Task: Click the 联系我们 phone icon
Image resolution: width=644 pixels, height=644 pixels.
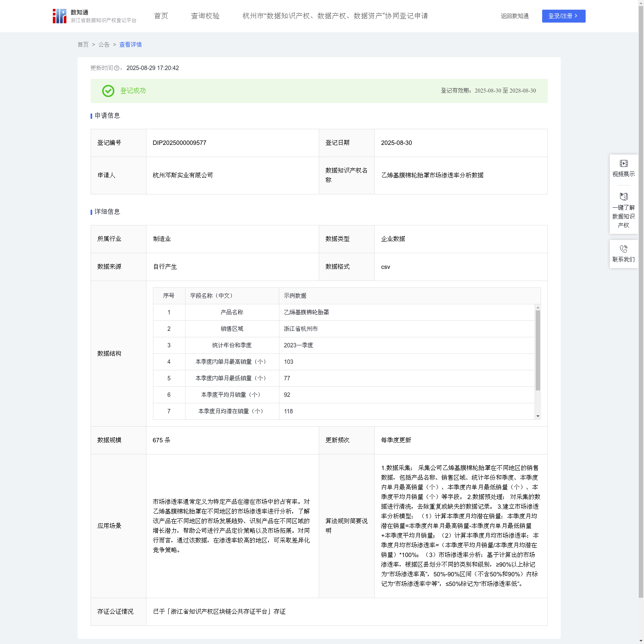Action: pos(623,249)
